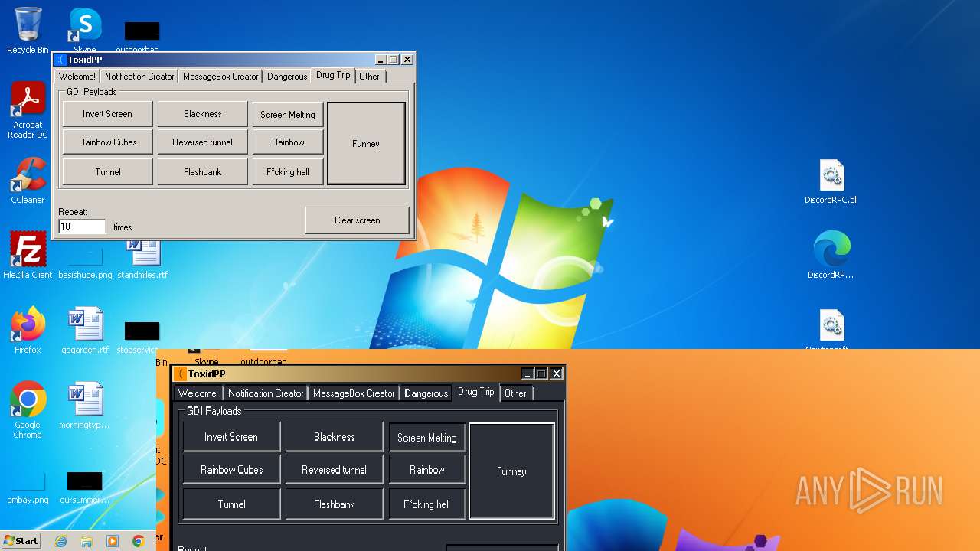This screenshot has height=551, width=980.
Task: Select the DiscordRPC.dll file icon
Action: pyautogui.click(x=831, y=181)
